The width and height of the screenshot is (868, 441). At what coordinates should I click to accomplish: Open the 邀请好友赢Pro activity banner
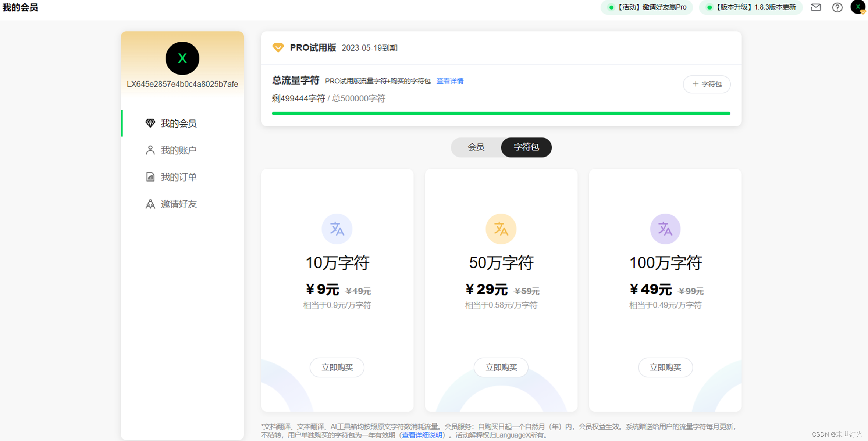[x=647, y=7]
